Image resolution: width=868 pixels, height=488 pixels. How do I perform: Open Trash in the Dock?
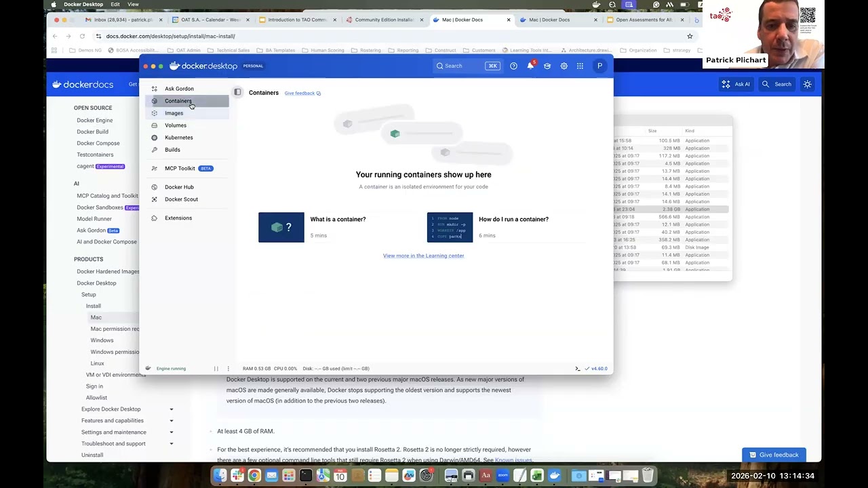point(648,476)
